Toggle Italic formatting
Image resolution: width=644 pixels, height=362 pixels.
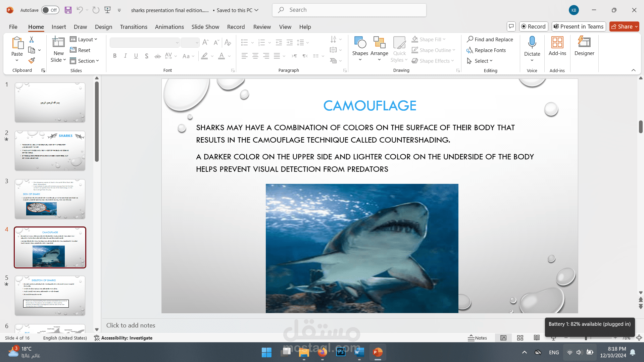click(x=125, y=56)
